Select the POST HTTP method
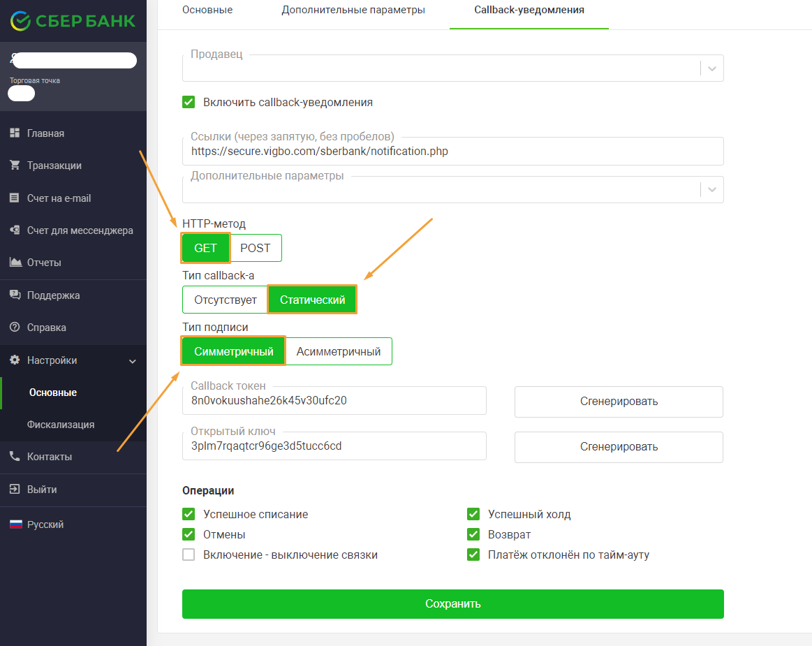The image size is (812, 646). pos(256,248)
